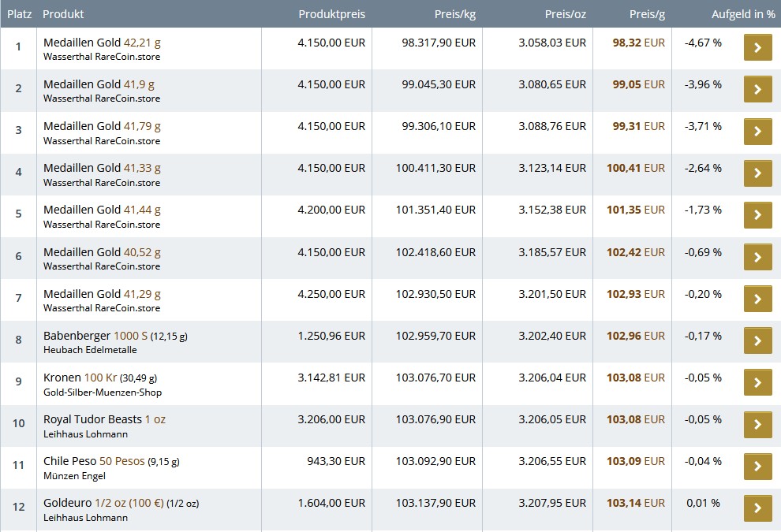Click arrow button for Chile Peso 50 Pesos

(757, 466)
